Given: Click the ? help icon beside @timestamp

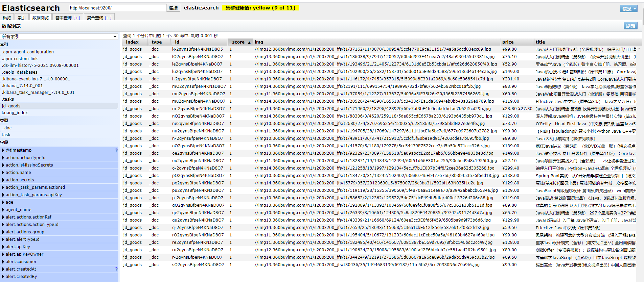Looking at the screenshot, I should [116, 150].
